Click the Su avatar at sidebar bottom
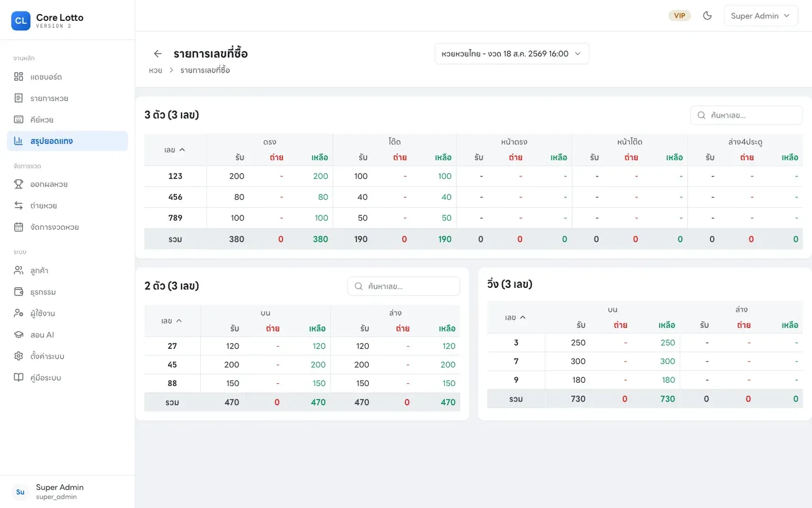Image resolution: width=812 pixels, height=508 pixels. click(x=21, y=492)
